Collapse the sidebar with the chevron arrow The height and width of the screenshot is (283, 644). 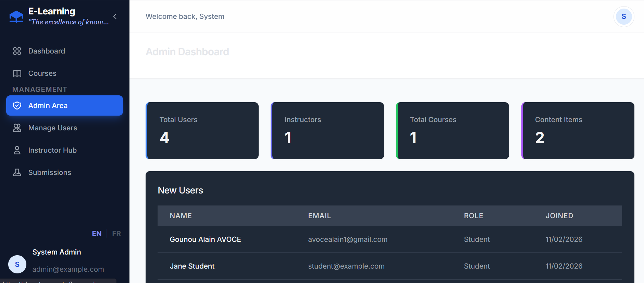tap(115, 16)
